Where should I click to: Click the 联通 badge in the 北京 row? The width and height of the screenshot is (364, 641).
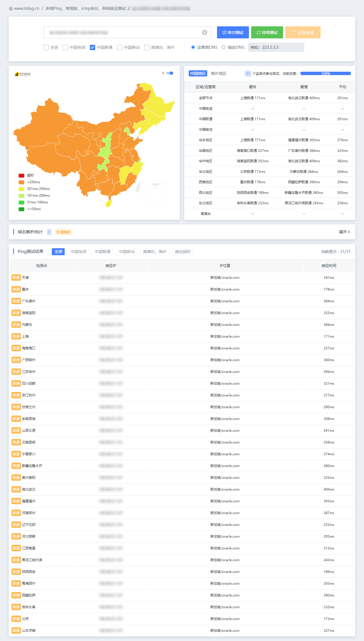coord(16,619)
